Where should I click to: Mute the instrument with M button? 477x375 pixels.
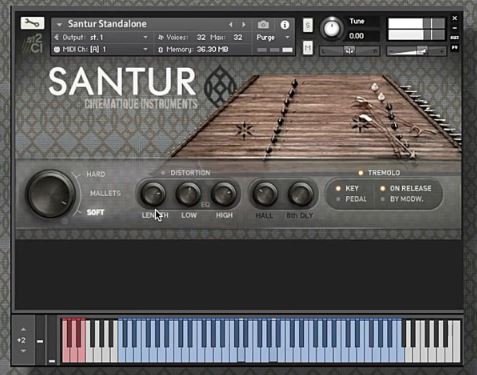[308, 48]
